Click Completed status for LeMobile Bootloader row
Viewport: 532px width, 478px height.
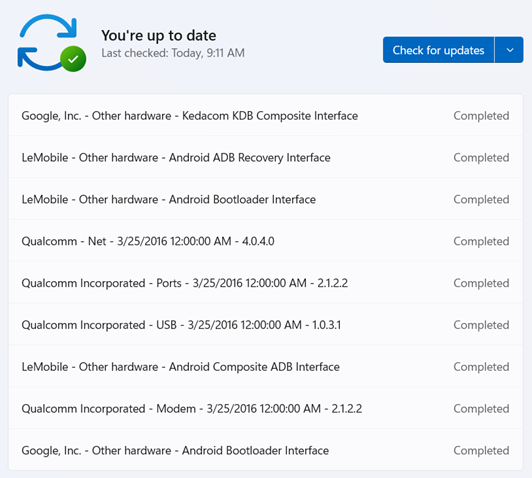coord(481,199)
